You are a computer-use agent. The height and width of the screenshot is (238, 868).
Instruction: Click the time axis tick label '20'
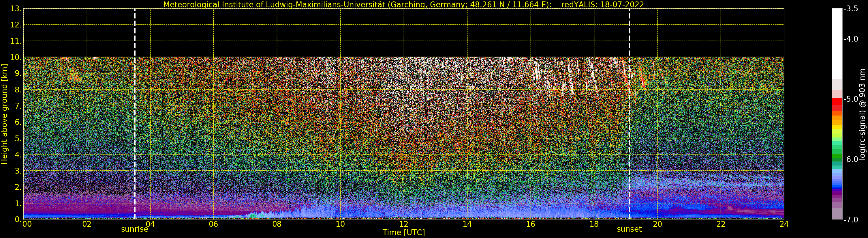tap(657, 224)
